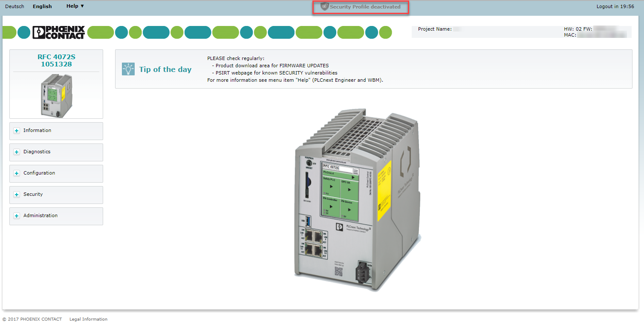
Task: Expand the Security section plus icon
Action: click(17, 195)
